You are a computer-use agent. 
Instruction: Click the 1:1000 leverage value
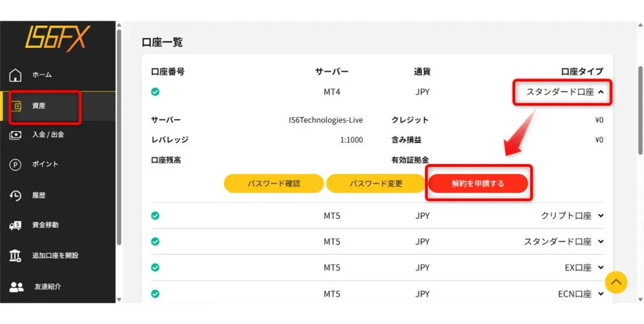pos(352,140)
